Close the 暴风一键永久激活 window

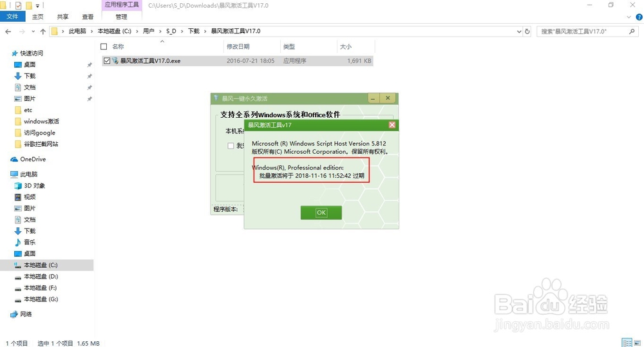[x=388, y=98]
